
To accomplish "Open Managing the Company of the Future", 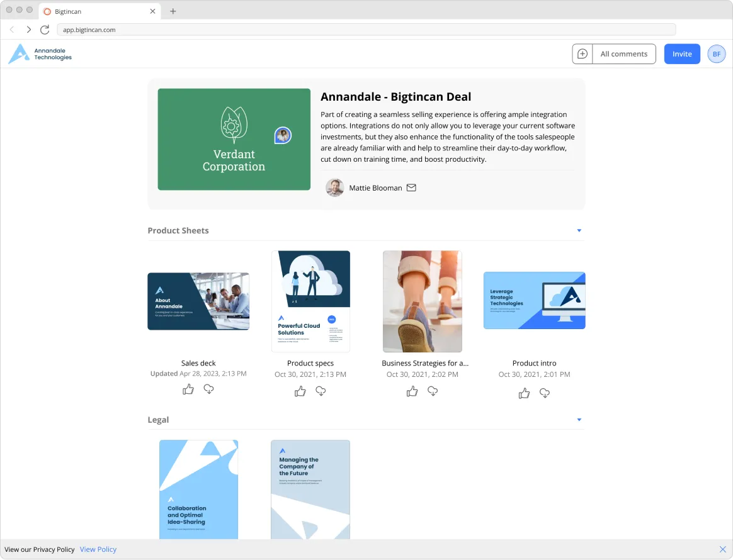I will coord(310,490).
